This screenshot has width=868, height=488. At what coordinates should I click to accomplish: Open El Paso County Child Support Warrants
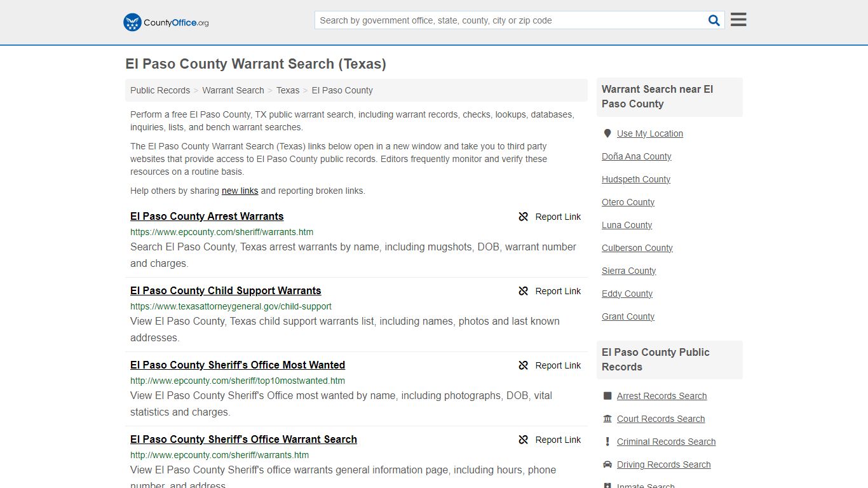point(226,290)
